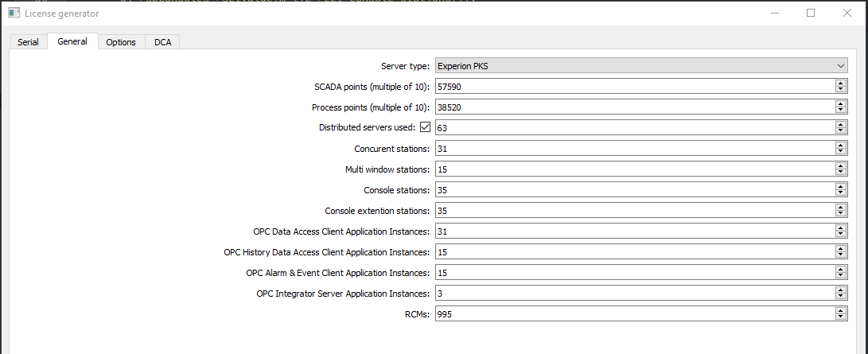
Task: Open the Options tab
Action: tap(121, 42)
